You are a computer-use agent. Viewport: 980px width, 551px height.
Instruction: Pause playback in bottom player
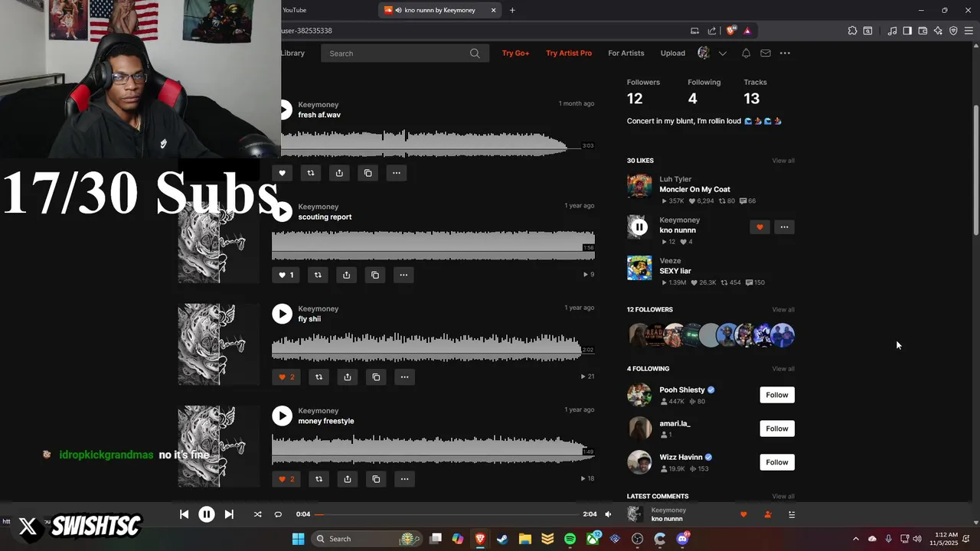(x=207, y=514)
